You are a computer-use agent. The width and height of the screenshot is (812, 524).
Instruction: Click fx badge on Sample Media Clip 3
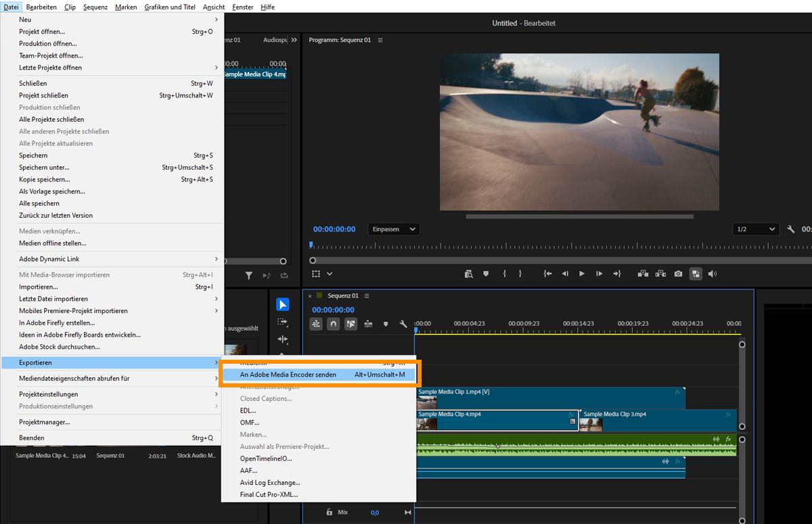(728, 414)
